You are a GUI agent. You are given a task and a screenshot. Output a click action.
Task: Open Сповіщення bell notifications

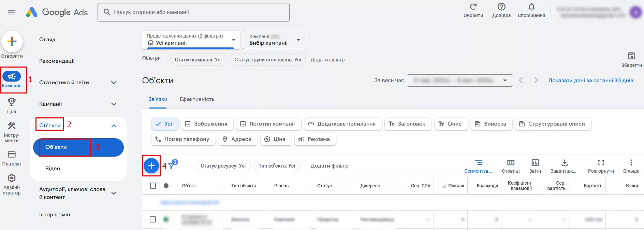click(x=531, y=7)
